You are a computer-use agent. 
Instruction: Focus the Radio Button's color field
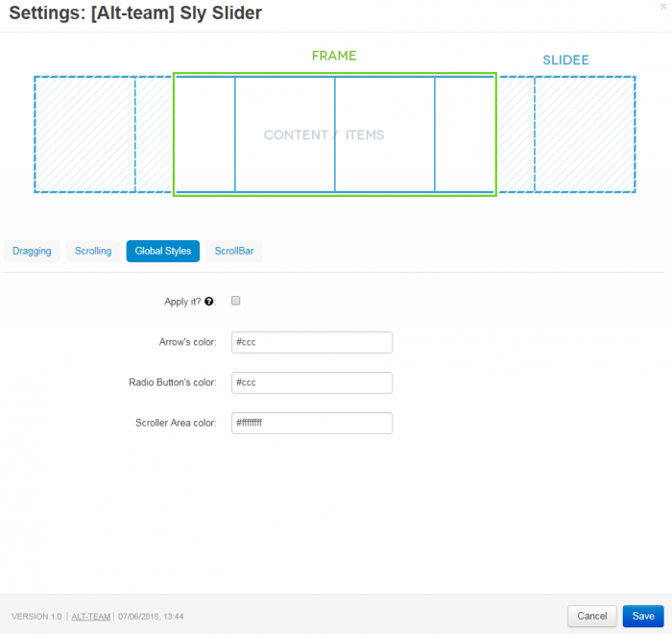tap(312, 382)
